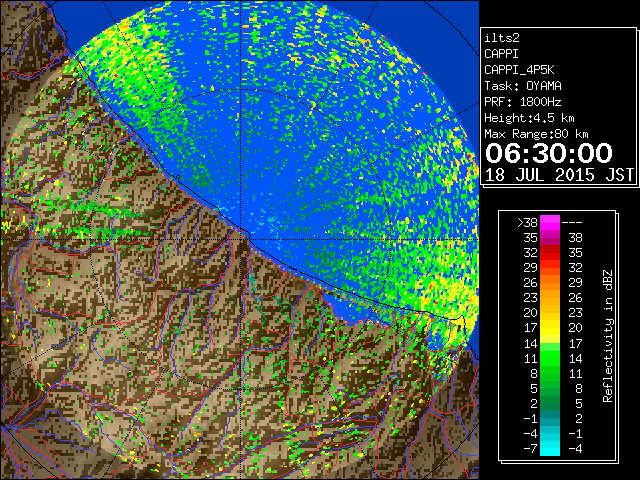This screenshot has width=640, height=480.
Task: Select the cyan legend swatch at bottom
Action: point(550,448)
